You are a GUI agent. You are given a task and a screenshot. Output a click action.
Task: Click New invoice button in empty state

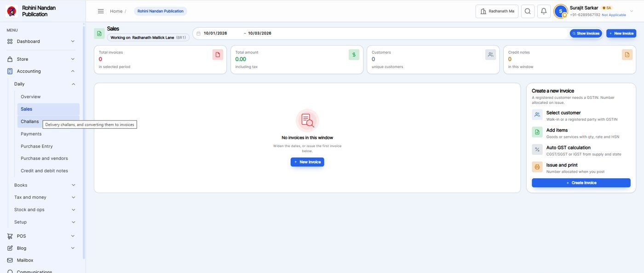click(x=307, y=162)
